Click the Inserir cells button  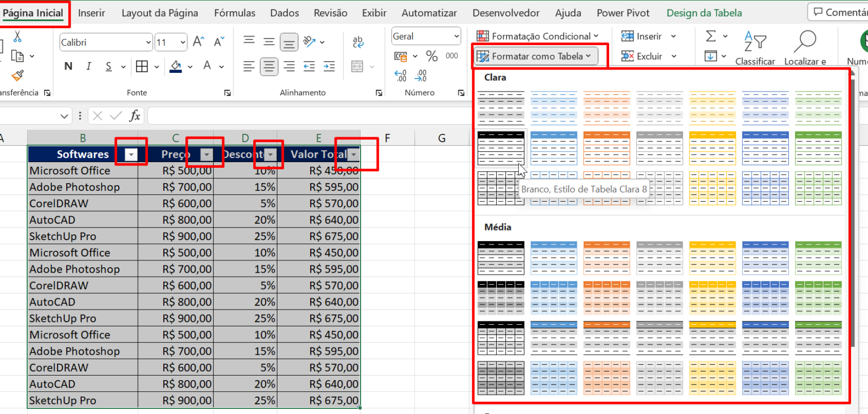[649, 36]
